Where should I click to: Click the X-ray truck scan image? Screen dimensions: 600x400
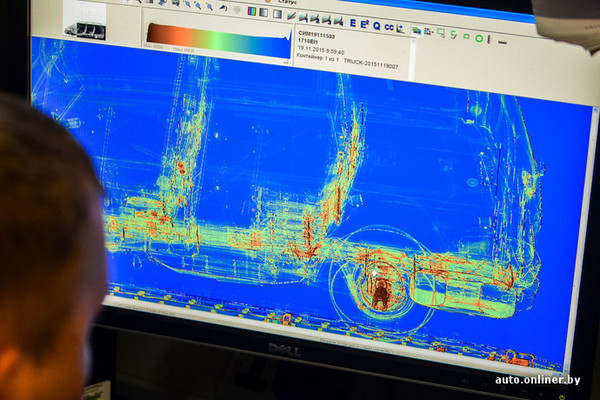pyautogui.click(x=314, y=207)
